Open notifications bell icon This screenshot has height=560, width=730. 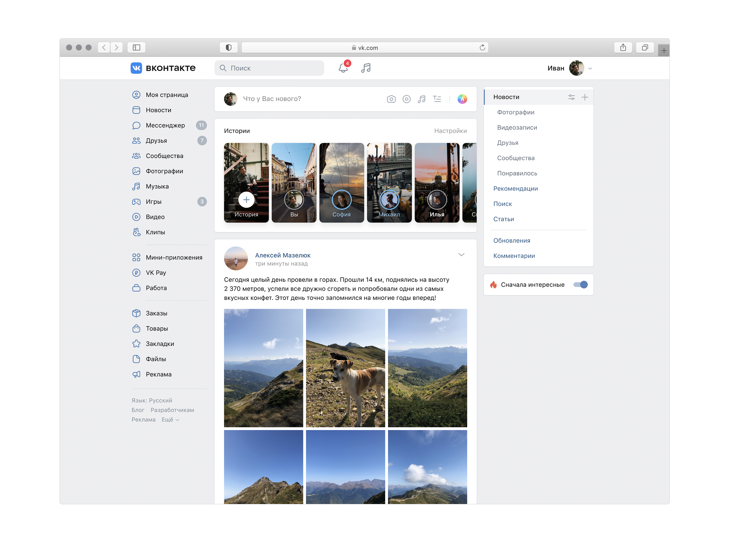pos(343,68)
